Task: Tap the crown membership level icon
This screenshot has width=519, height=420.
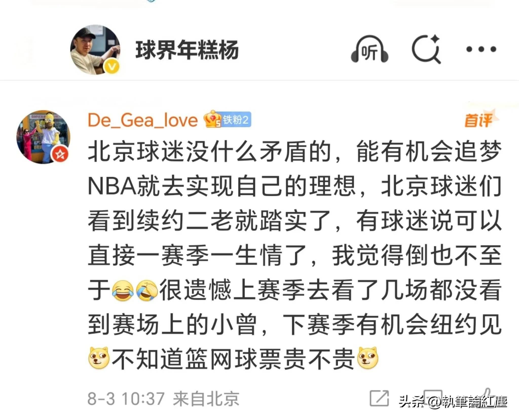Action: tap(213, 119)
